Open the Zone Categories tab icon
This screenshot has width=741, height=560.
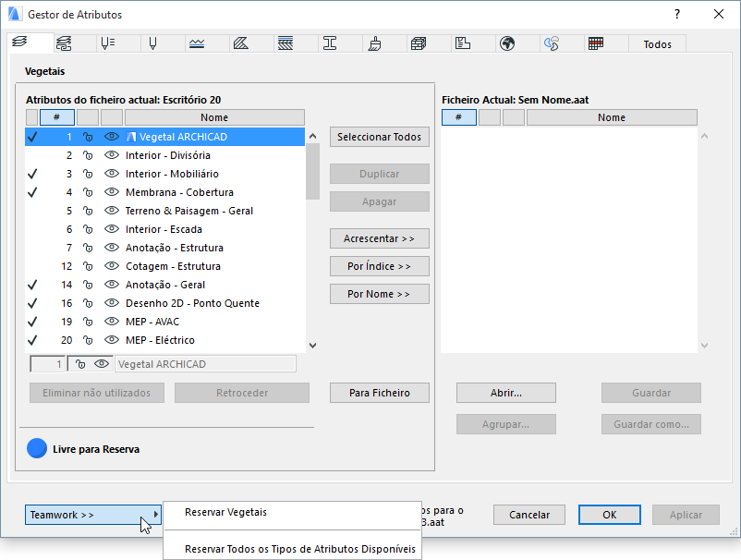pyautogui.click(x=463, y=43)
